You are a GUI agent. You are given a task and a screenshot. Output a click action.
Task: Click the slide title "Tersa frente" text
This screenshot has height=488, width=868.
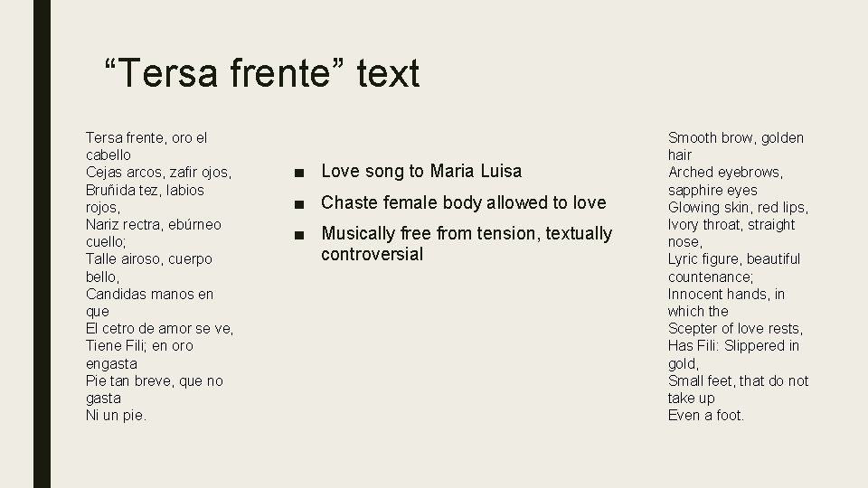pos(262,73)
